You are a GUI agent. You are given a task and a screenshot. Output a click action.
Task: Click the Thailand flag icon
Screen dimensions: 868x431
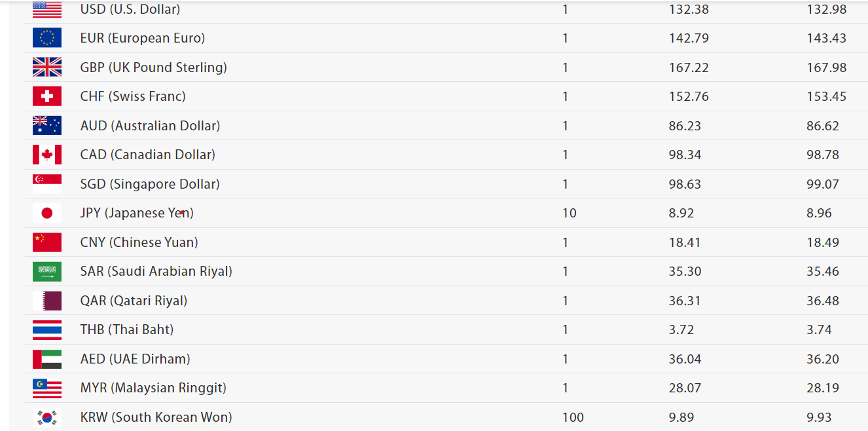(x=47, y=329)
